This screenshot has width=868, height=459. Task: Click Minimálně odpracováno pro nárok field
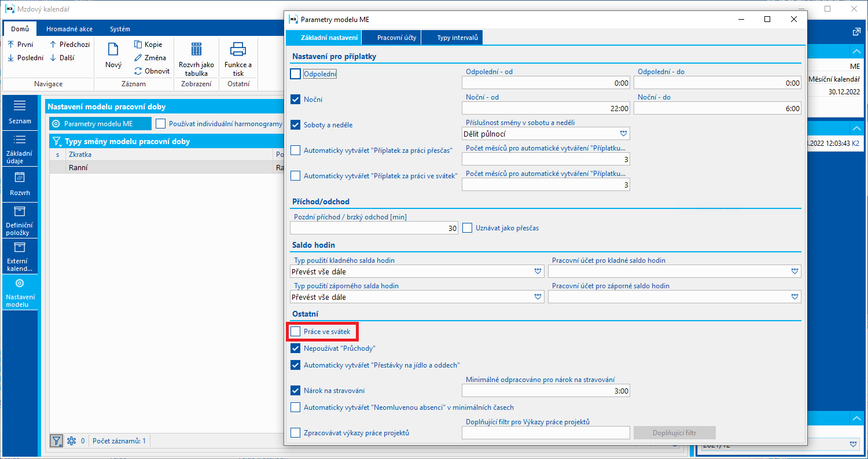546,391
